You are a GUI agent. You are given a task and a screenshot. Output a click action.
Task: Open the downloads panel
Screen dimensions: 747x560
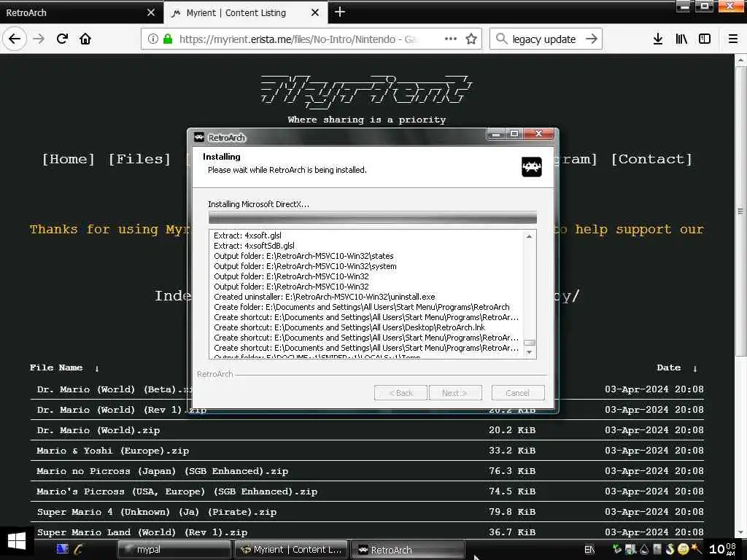click(x=658, y=39)
